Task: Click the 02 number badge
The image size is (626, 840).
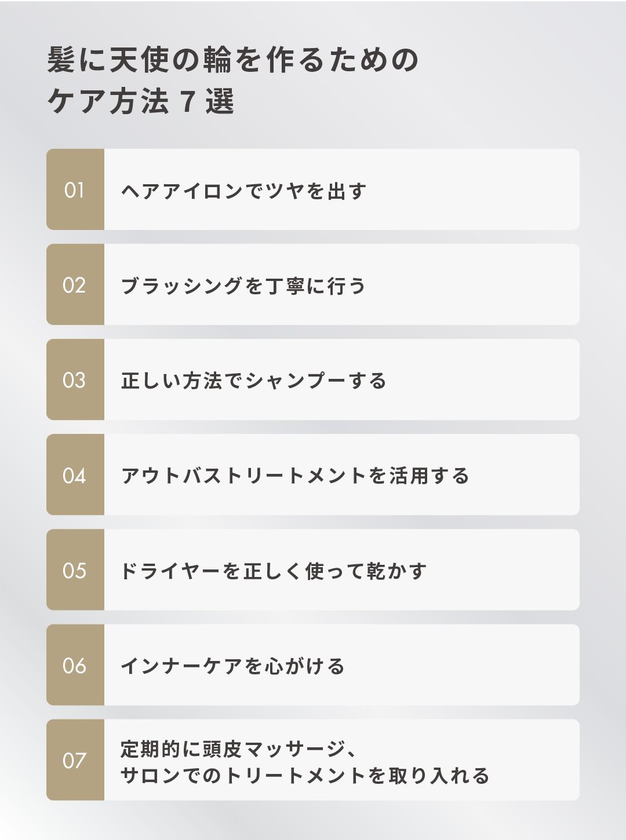Action: click(x=75, y=284)
